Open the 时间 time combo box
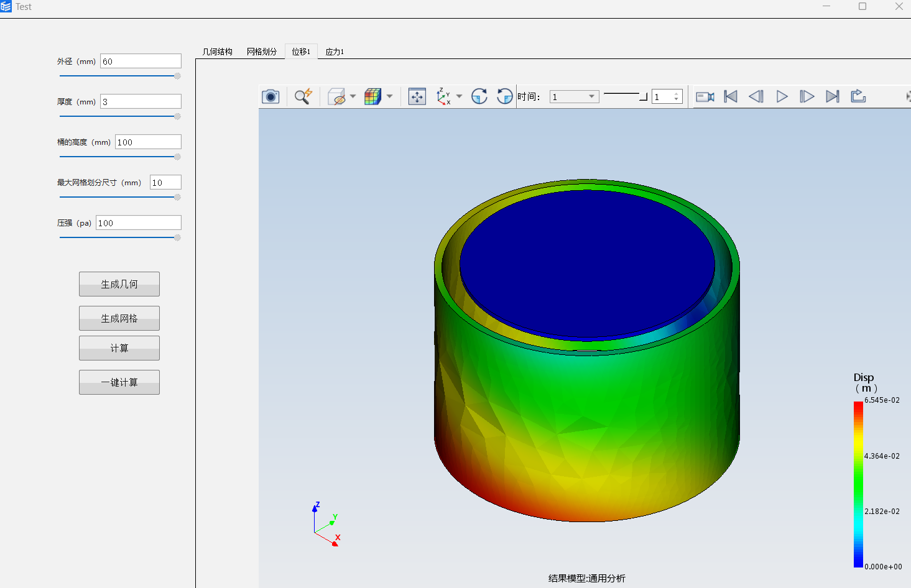 [x=574, y=96]
